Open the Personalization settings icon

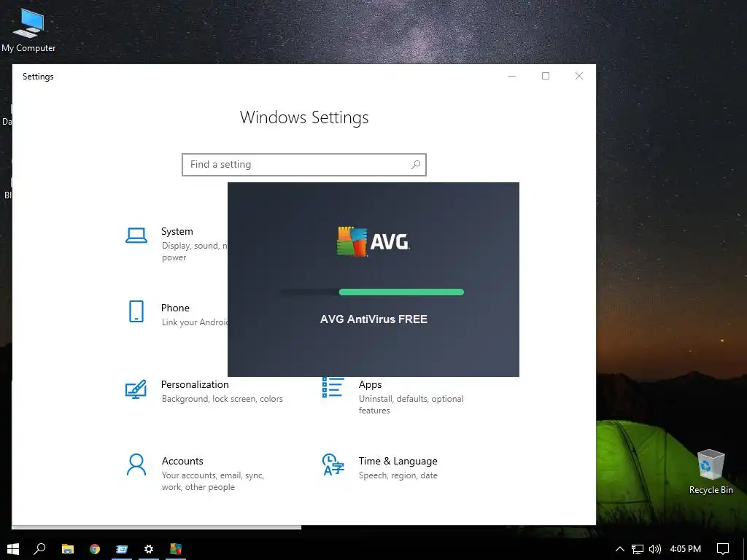pyautogui.click(x=136, y=389)
